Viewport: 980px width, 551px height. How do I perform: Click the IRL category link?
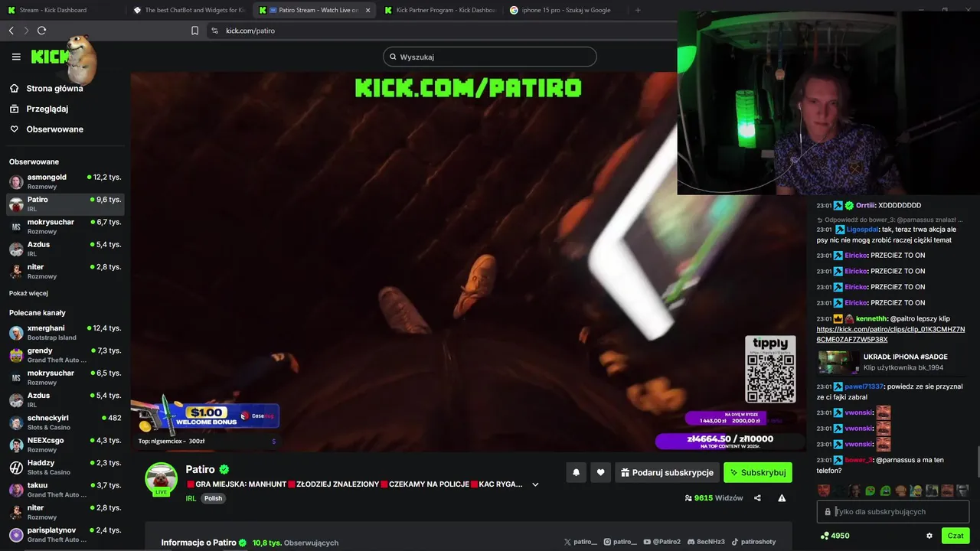[x=191, y=498]
